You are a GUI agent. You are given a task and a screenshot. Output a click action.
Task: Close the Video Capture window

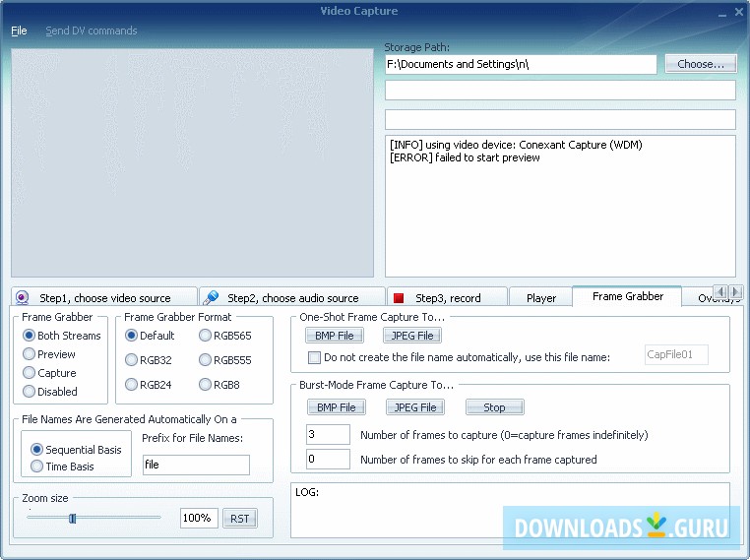click(x=739, y=13)
